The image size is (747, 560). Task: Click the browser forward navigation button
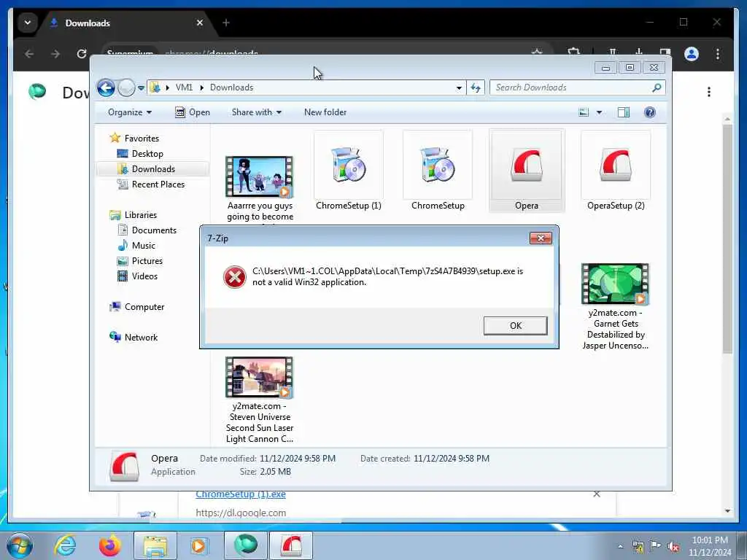[55, 54]
